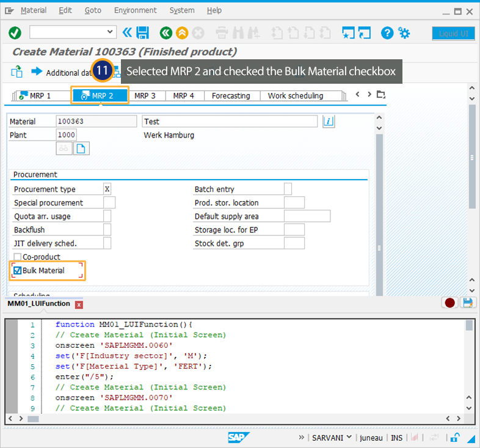Switch to the Work scheduling tab

click(296, 95)
